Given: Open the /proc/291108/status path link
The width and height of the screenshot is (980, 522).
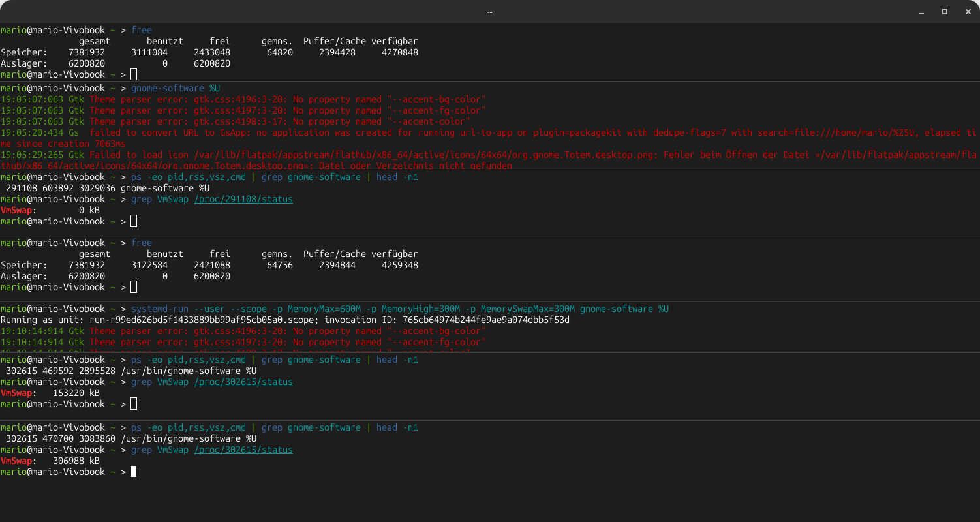Looking at the screenshot, I should coord(243,199).
